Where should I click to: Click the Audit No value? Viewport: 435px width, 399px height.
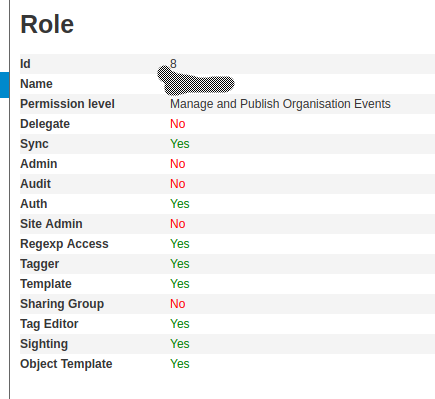tap(178, 184)
